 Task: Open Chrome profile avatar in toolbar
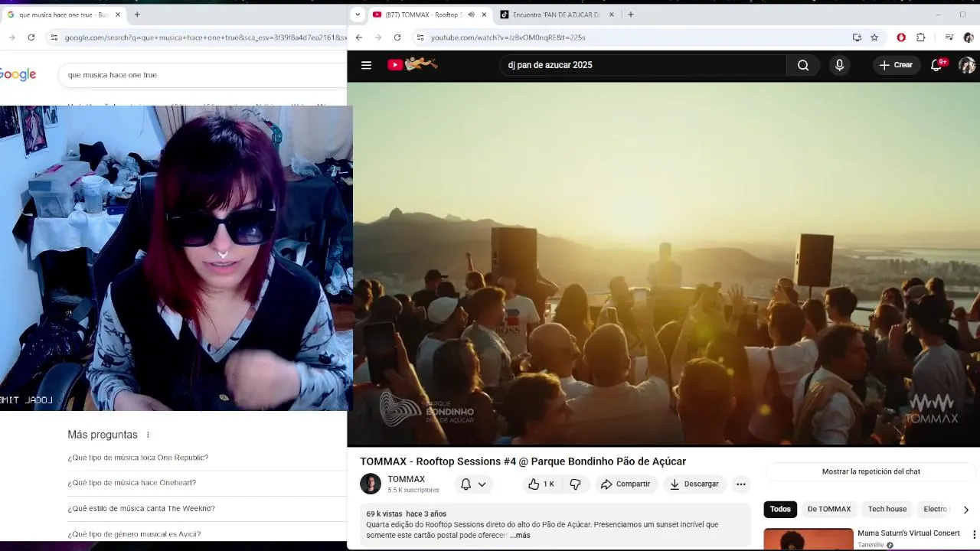click(969, 37)
